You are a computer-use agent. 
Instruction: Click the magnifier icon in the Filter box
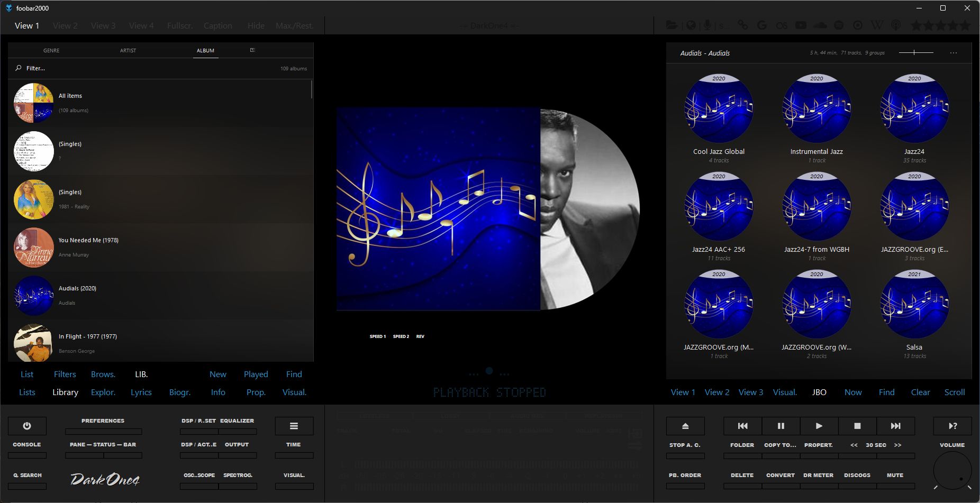19,68
